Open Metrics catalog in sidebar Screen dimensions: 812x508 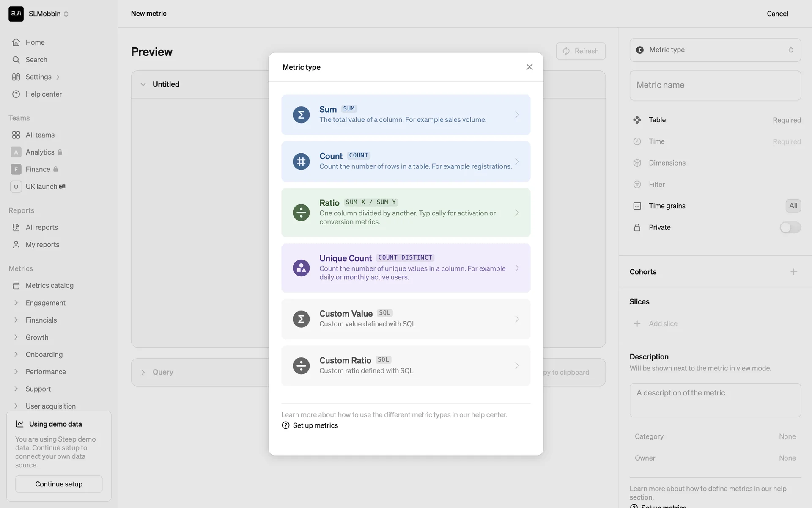pos(49,285)
